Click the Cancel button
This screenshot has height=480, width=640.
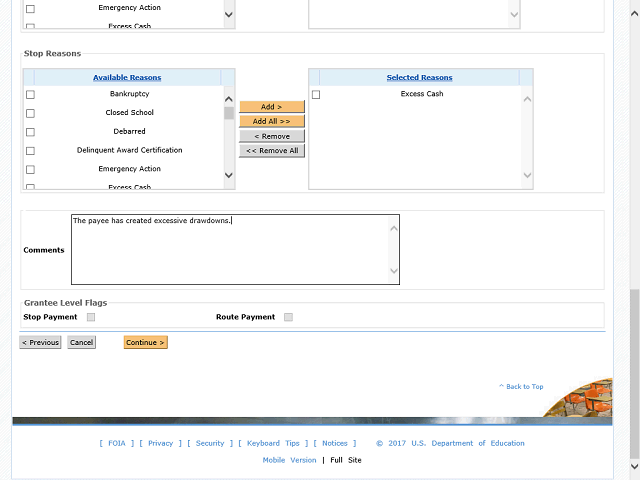tap(82, 342)
